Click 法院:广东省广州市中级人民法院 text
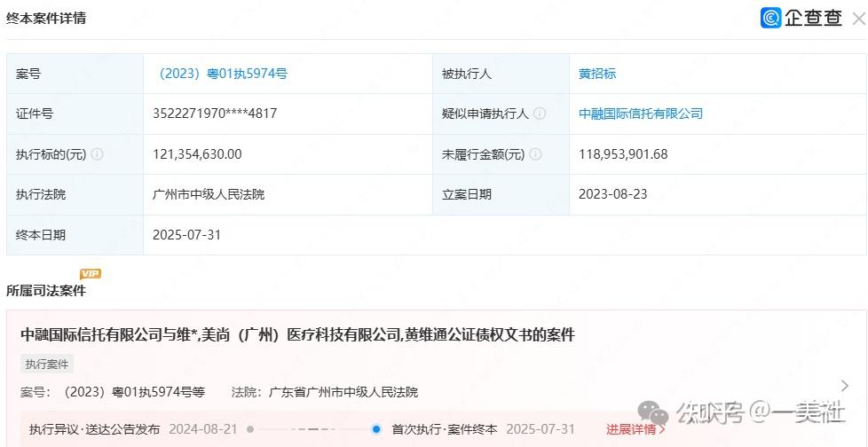The height and width of the screenshot is (447, 868). click(325, 393)
